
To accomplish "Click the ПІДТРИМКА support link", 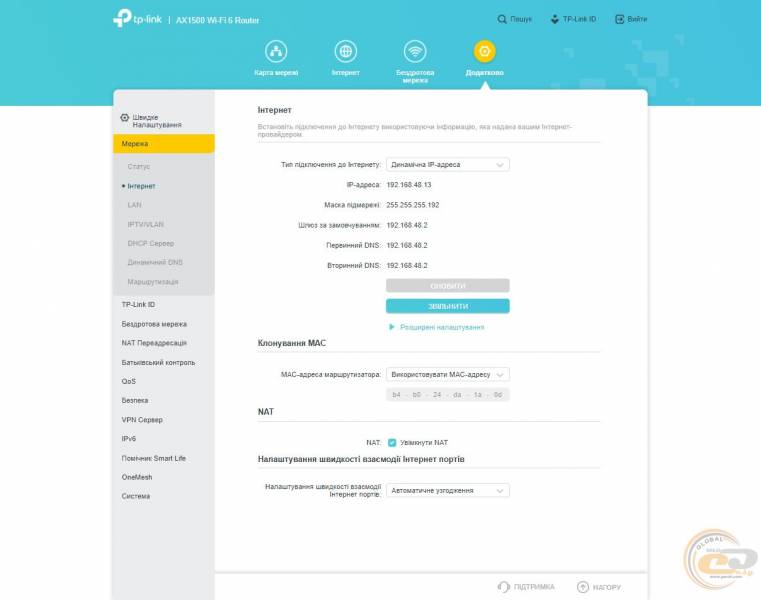I will coord(534,587).
